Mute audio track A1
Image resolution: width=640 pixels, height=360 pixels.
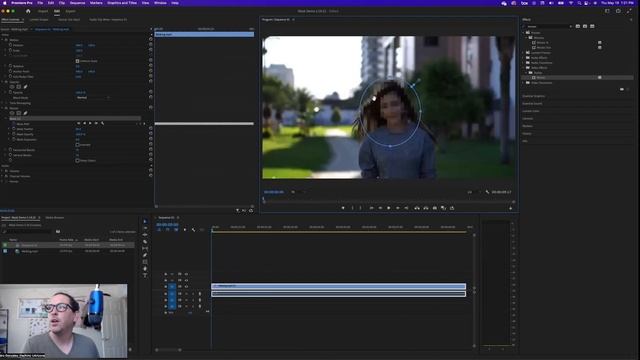(186, 293)
